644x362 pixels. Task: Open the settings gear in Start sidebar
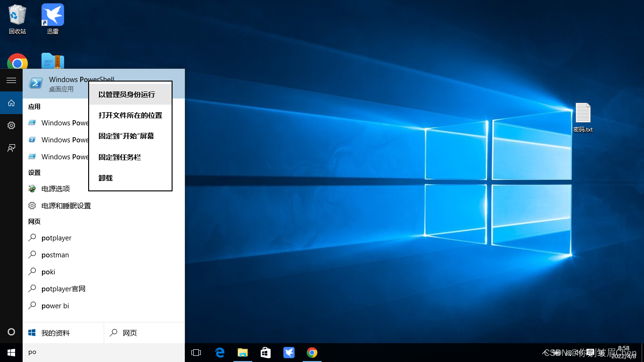point(11,125)
